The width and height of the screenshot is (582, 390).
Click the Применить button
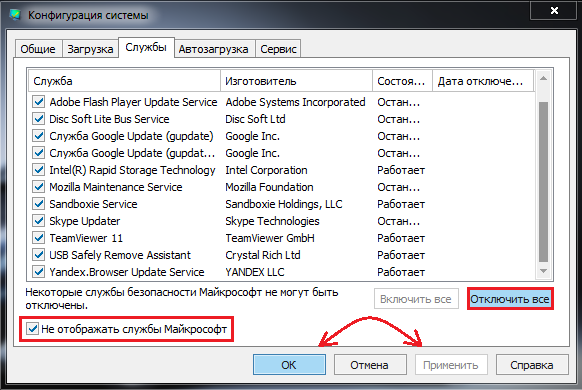[451, 365]
